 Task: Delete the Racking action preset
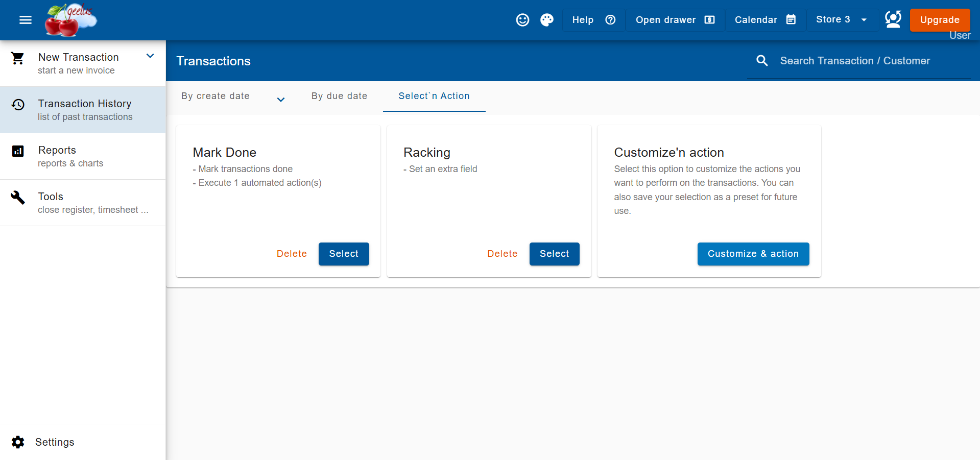click(x=502, y=254)
